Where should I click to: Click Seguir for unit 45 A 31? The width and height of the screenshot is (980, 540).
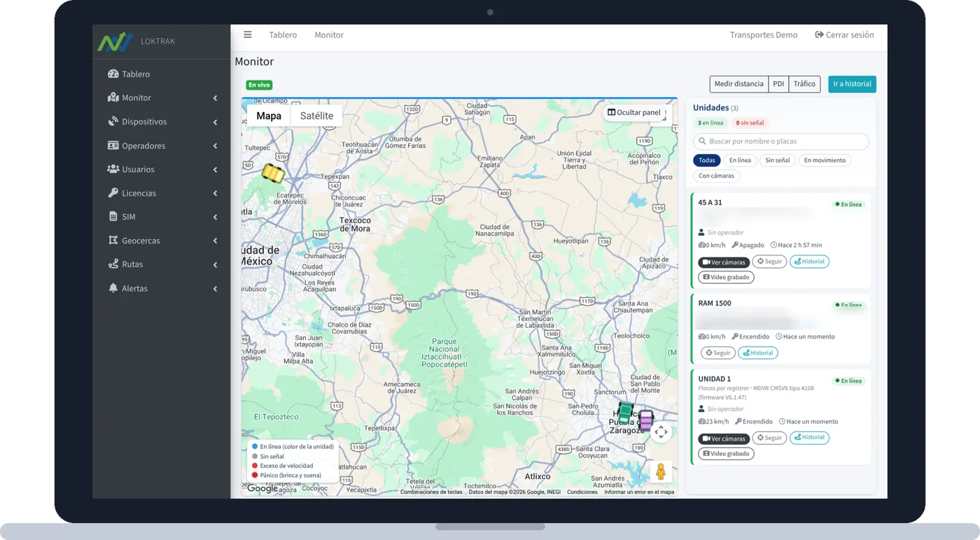(x=769, y=262)
